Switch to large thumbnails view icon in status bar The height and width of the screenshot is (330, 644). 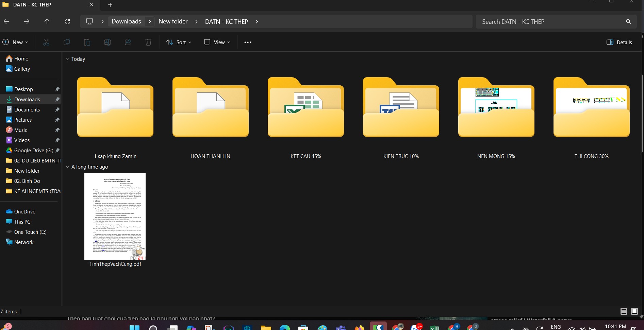pyautogui.click(x=634, y=311)
